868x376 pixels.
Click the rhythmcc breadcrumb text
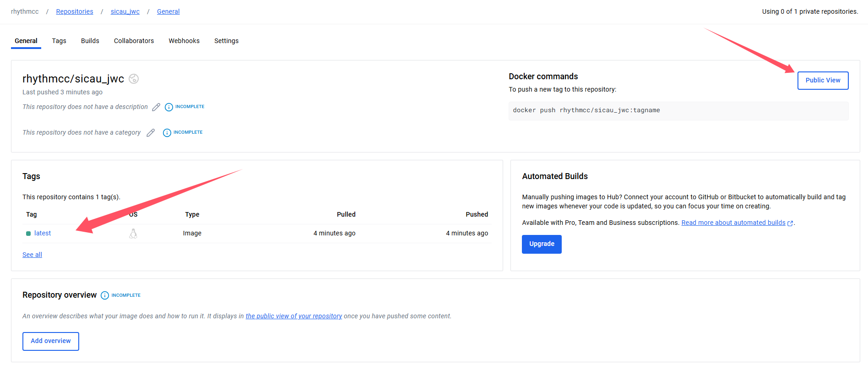click(25, 11)
